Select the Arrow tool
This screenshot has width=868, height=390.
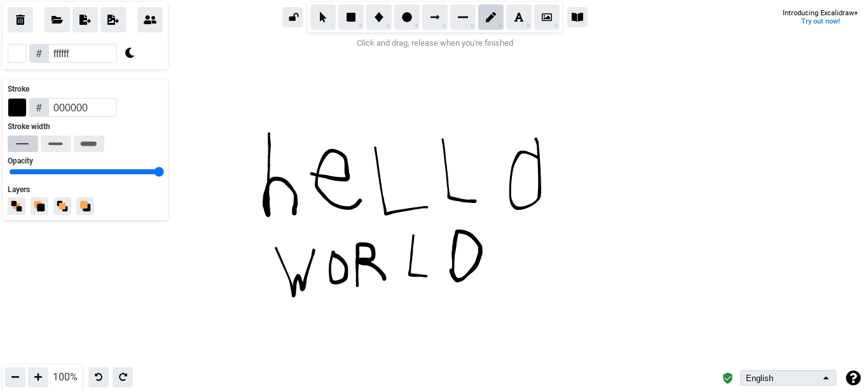434,17
